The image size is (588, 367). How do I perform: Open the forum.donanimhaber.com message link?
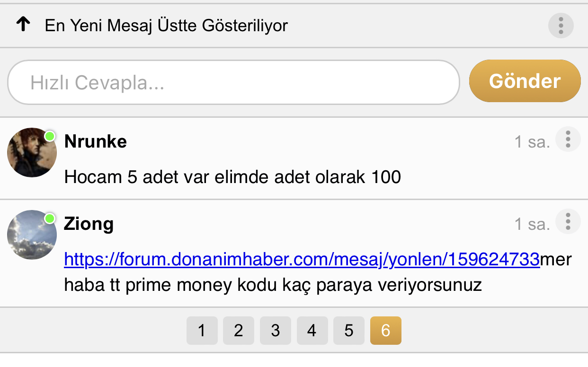click(x=302, y=259)
